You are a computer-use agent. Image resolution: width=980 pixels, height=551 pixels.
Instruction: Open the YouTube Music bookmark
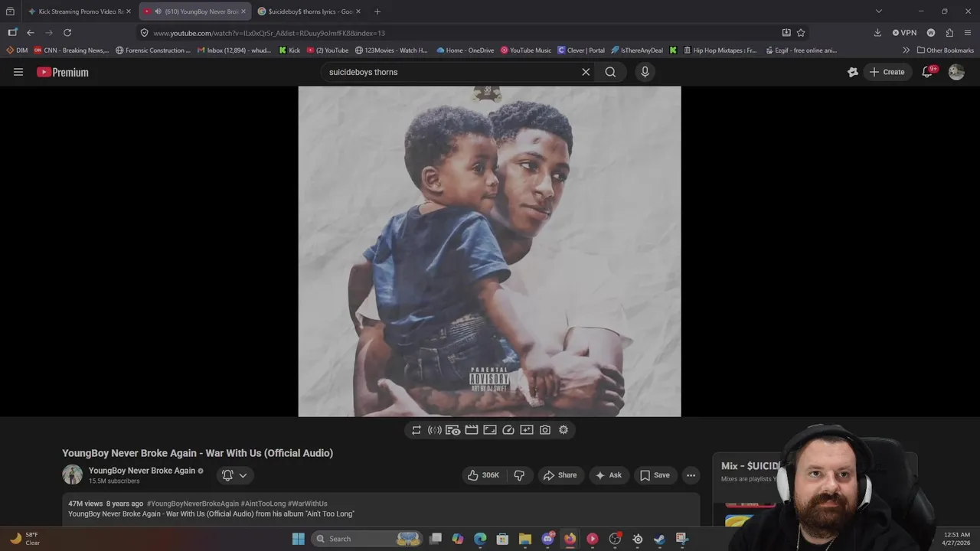point(526,51)
